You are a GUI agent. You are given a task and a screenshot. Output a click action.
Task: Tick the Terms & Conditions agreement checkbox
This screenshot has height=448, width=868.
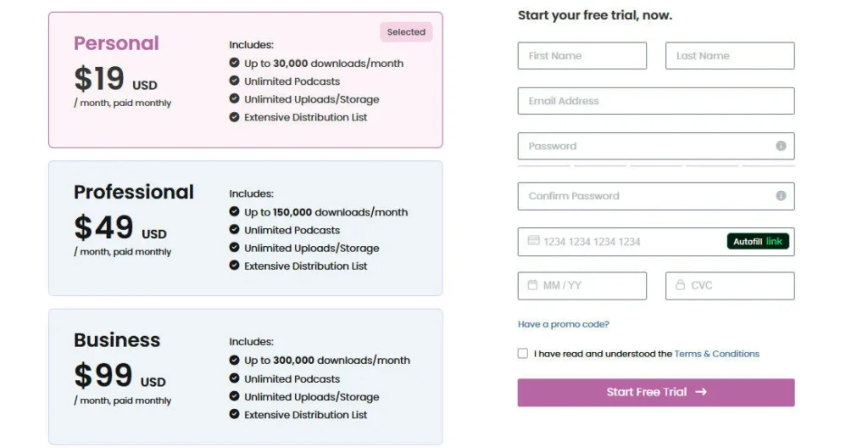[x=523, y=354]
